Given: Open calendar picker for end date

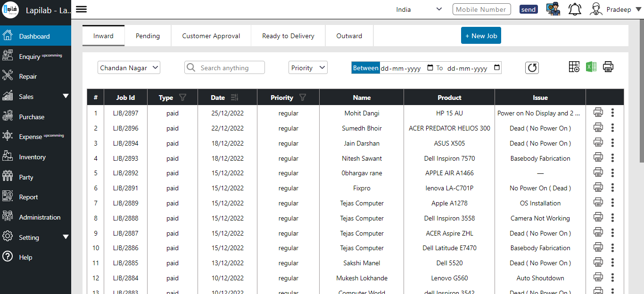Looking at the screenshot, I should point(497,68).
